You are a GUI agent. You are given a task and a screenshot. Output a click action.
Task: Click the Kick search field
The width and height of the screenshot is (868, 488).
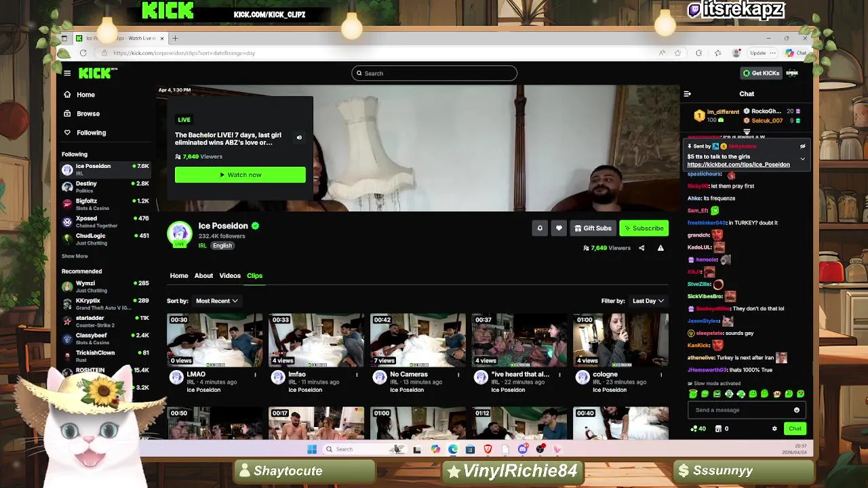[434, 73]
